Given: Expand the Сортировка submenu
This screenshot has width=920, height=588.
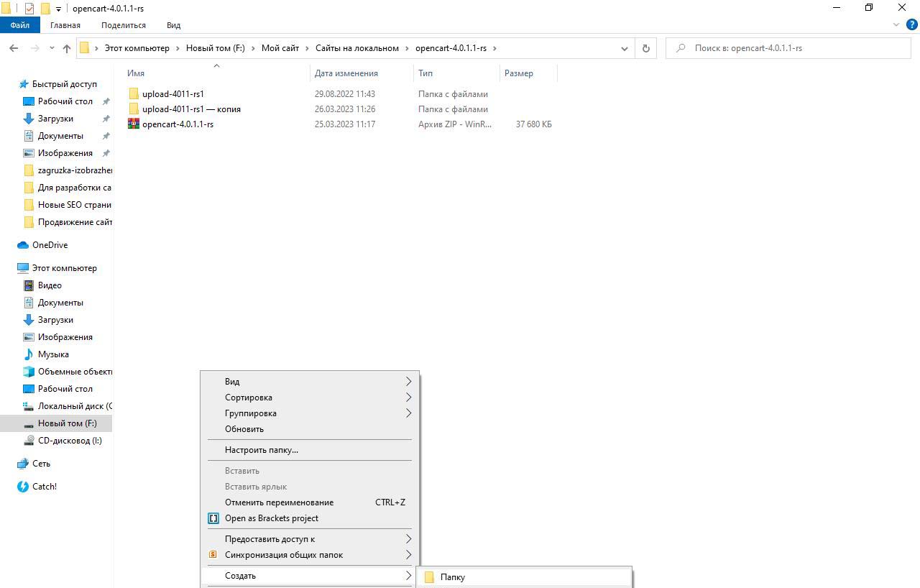Looking at the screenshot, I should (x=248, y=398).
